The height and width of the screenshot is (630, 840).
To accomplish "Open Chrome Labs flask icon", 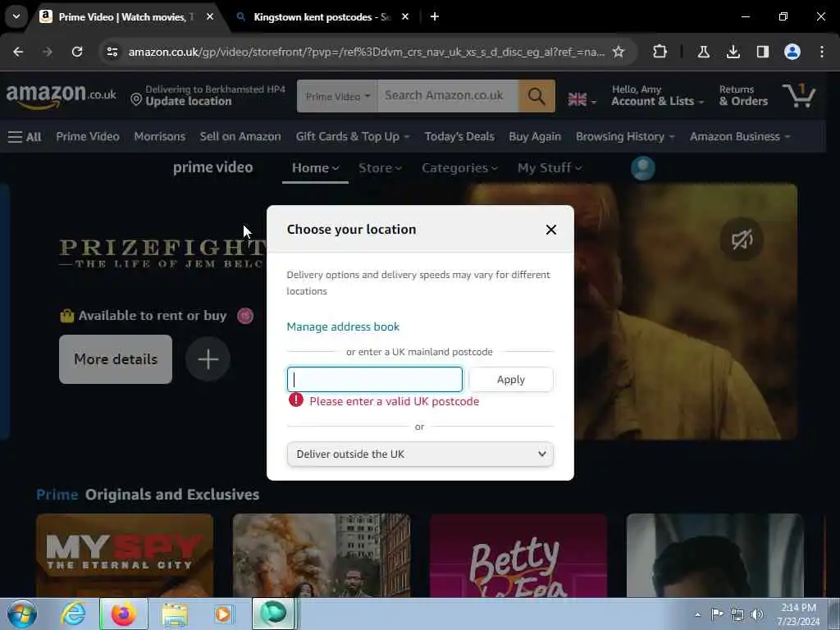I will tap(703, 52).
